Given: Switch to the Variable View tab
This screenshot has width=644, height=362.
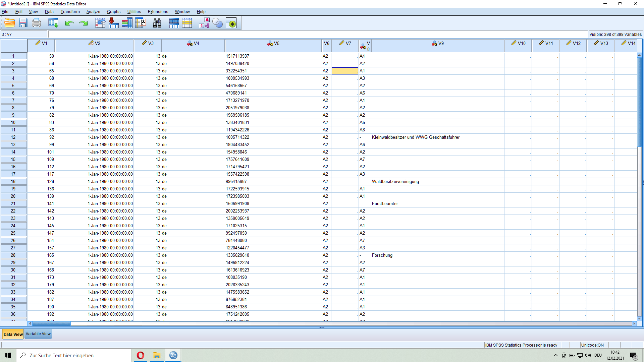Looking at the screenshot, I should point(38,334).
